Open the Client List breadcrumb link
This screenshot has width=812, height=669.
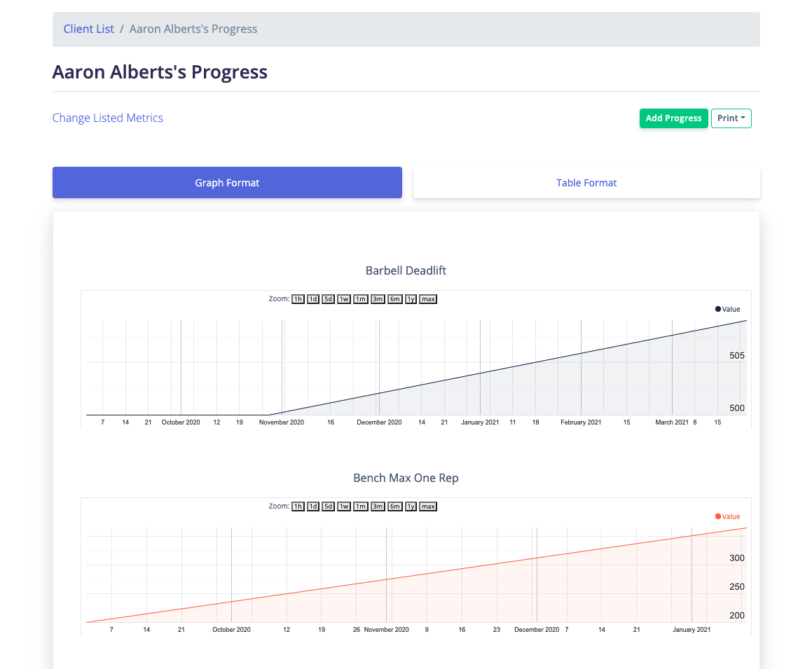point(88,29)
